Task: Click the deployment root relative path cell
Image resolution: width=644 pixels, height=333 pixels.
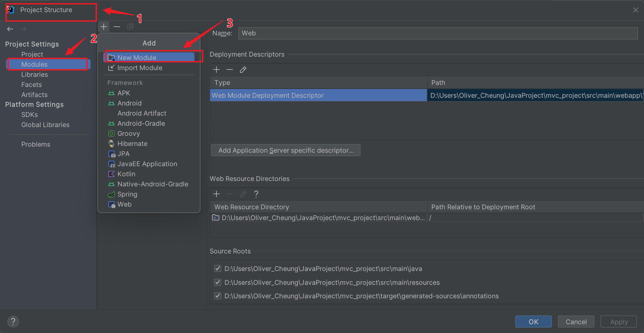Action: coord(535,218)
